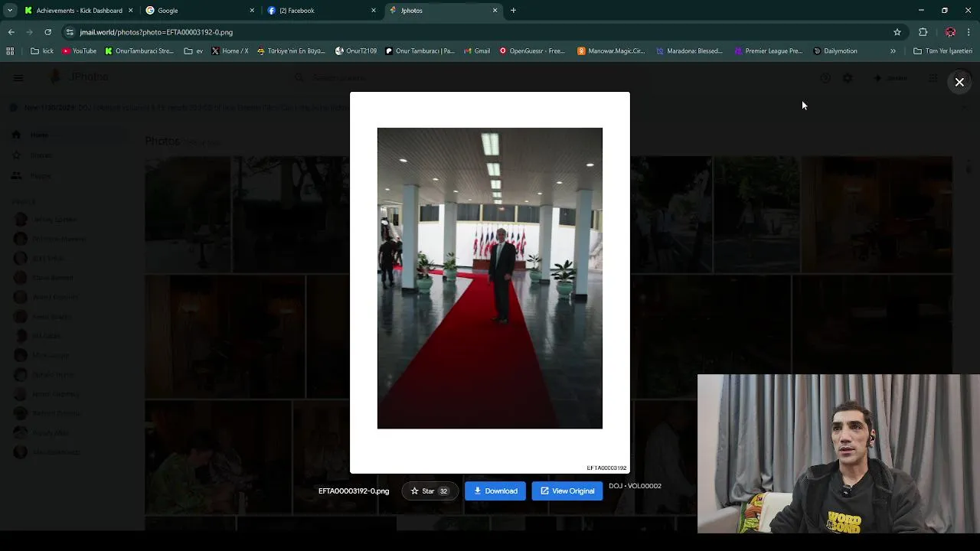Viewport: 980px width, 551px height.
Task: Click the red carpet photo in the viewer
Action: (490, 278)
